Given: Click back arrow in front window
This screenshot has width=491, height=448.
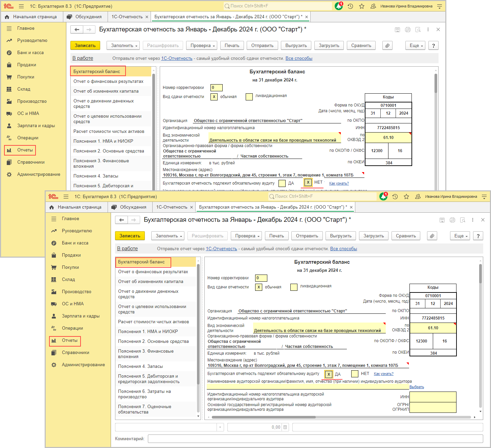Looking at the screenshot, I should pyautogui.click(x=121, y=220).
